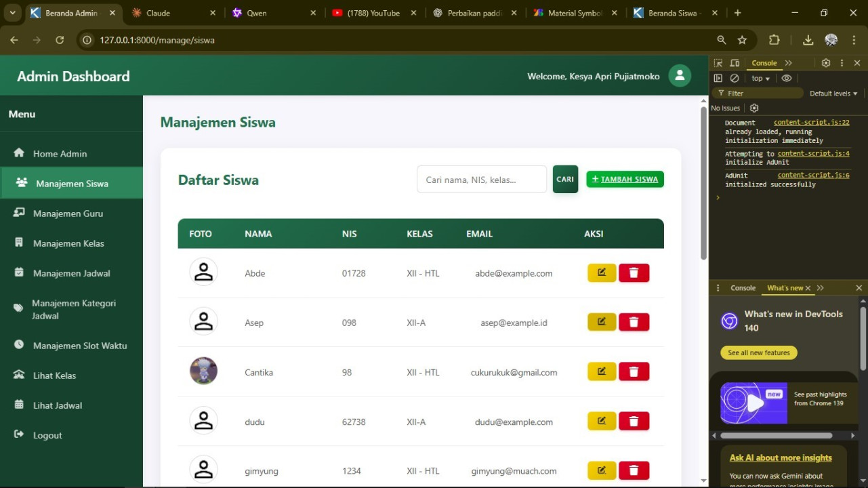Open DevTools settings gear icon
The image size is (868, 488).
click(x=825, y=63)
